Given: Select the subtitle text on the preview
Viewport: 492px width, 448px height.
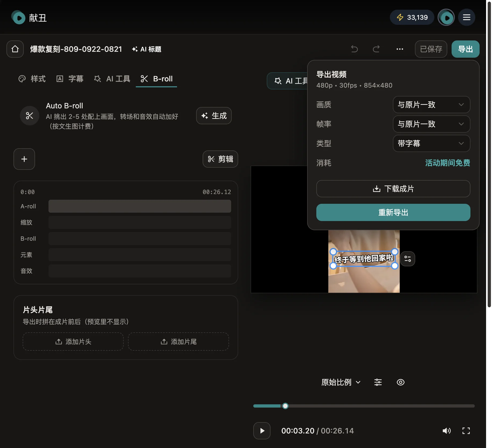Looking at the screenshot, I should coord(364,259).
